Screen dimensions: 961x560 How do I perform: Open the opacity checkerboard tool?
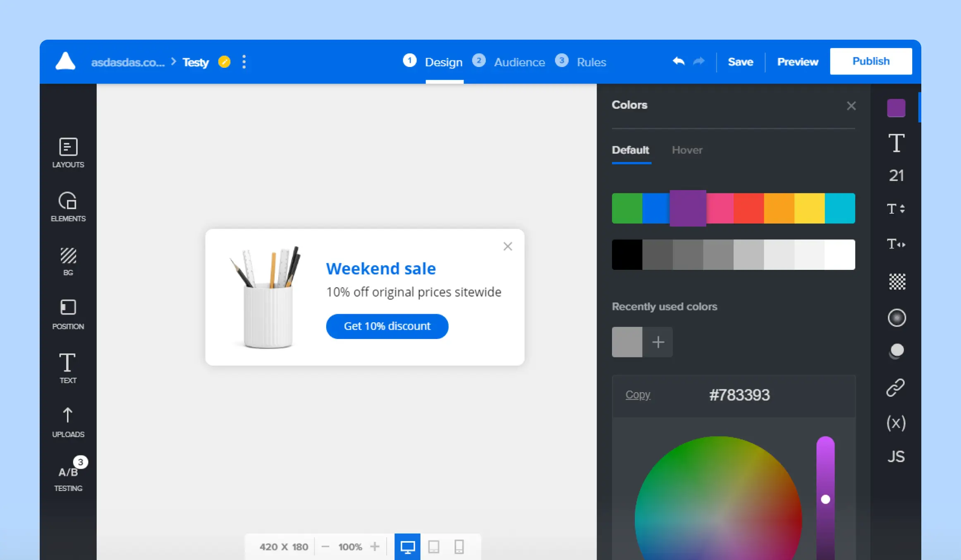pos(897,282)
